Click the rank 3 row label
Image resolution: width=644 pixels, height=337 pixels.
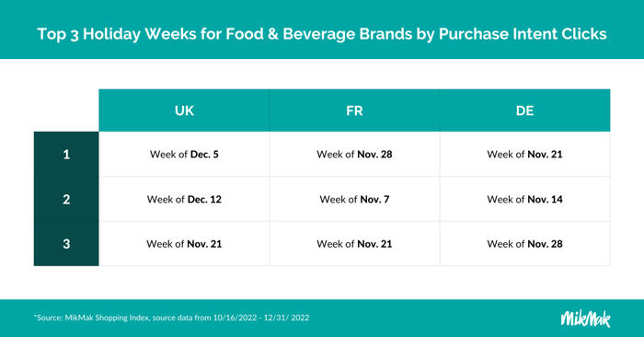66,244
